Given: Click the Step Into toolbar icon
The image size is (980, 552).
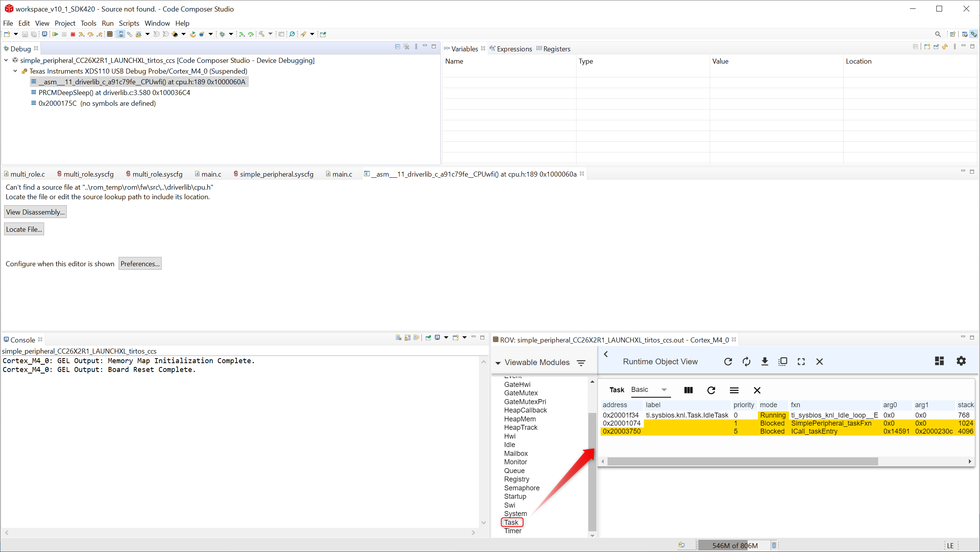Looking at the screenshot, I should coord(82,34).
